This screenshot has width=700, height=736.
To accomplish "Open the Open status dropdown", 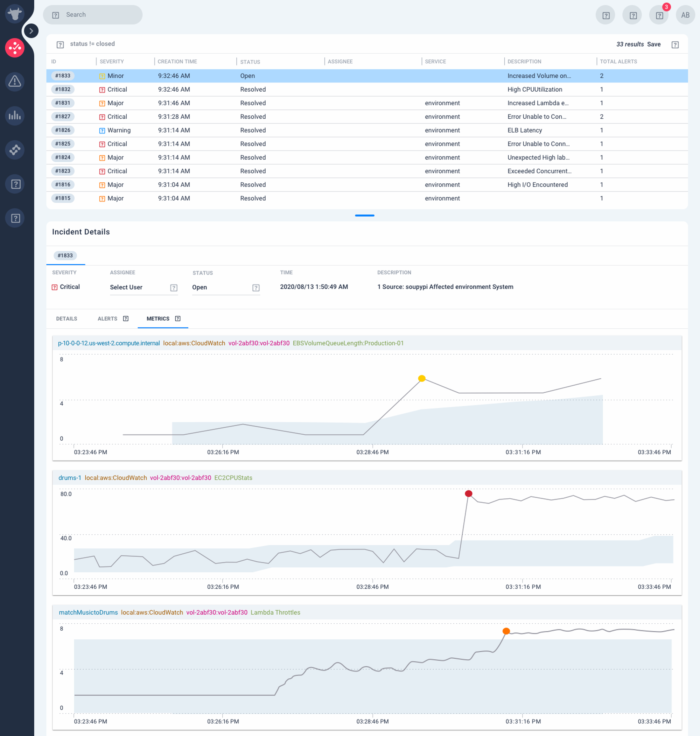I will (226, 287).
